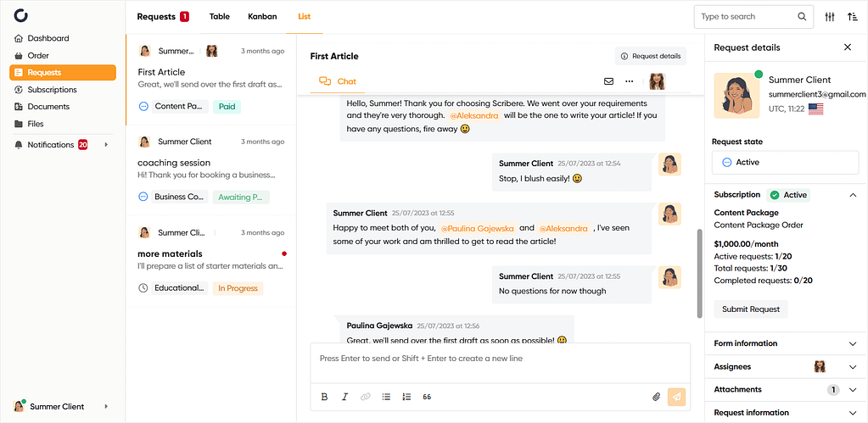868x423 pixels.
Task: Click the Submit Request button
Action: point(751,309)
